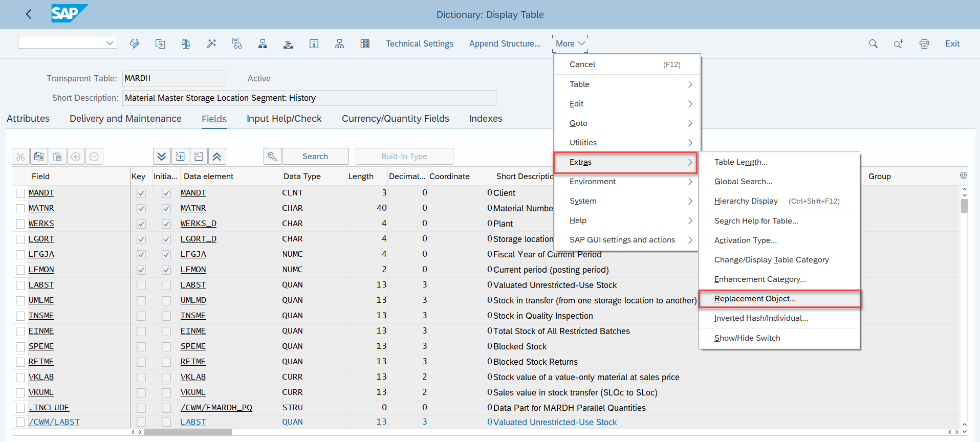
Task: Click the Activate magic wand icon
Action: pyautogui.click(x=211, y=44)
